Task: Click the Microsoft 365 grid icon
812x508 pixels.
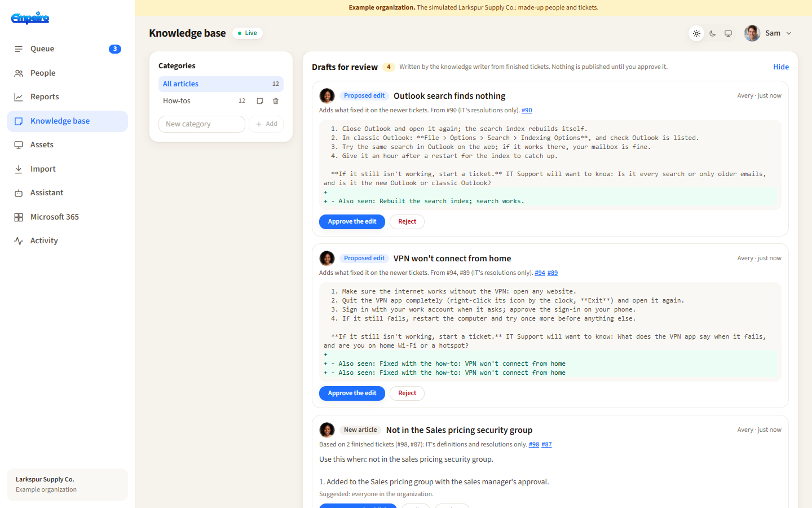Action: click(x=19, y=217)
